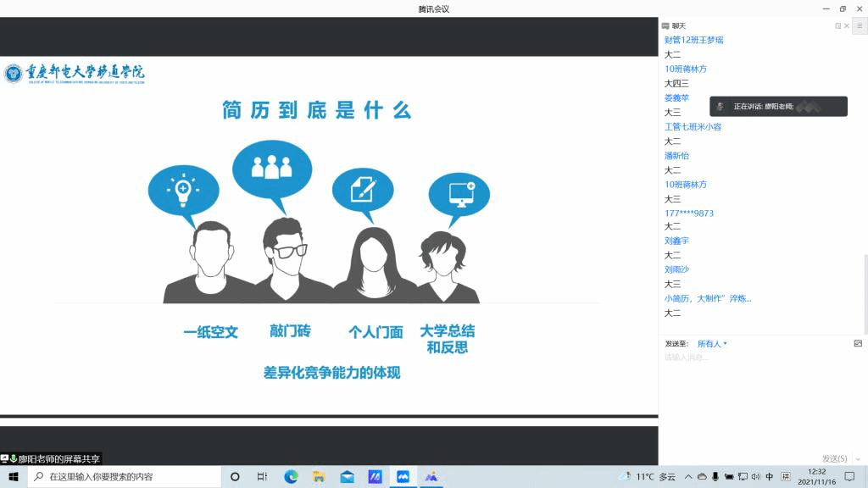Screen dimensions: 868x488
Task: Click the chat panel vertical scrollbar
Action: 865,292
